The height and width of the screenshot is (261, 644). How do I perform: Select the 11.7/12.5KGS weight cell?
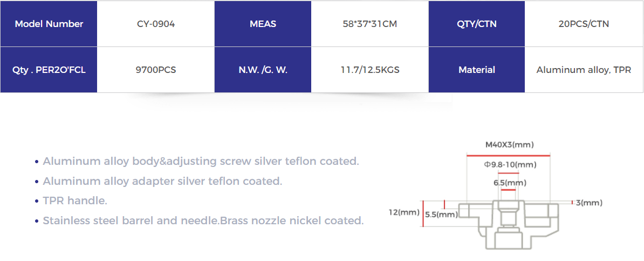coord(370,70)
